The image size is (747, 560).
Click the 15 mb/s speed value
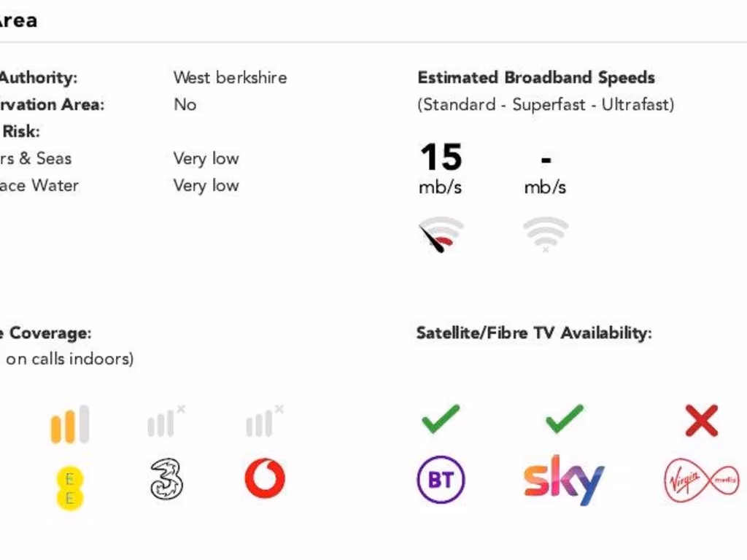tap(441, 168)
